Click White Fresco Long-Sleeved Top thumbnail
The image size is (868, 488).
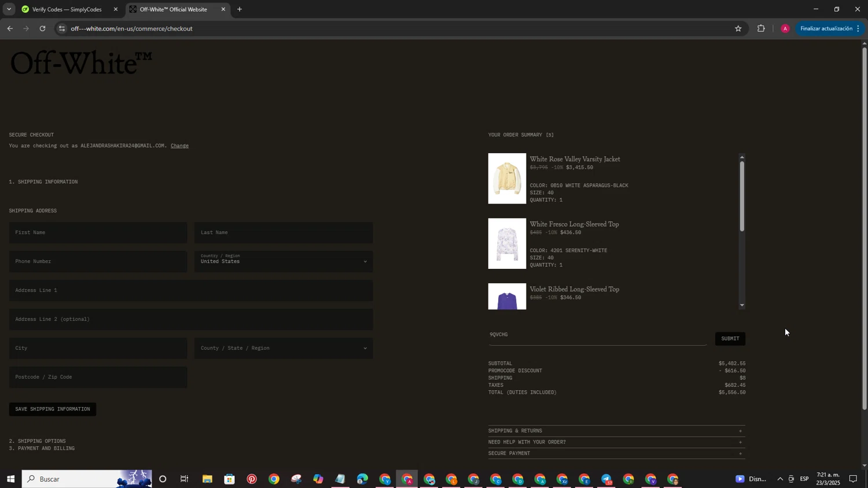(x=507, y=243)
